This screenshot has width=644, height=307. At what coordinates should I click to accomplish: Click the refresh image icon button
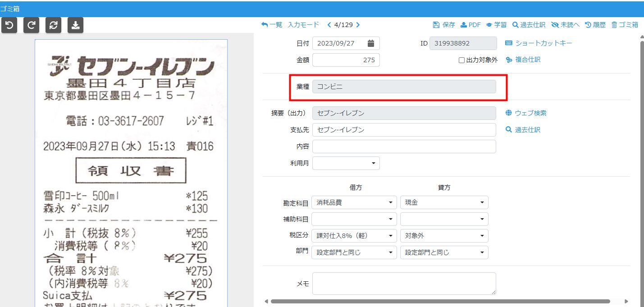(x=53, y=25)
